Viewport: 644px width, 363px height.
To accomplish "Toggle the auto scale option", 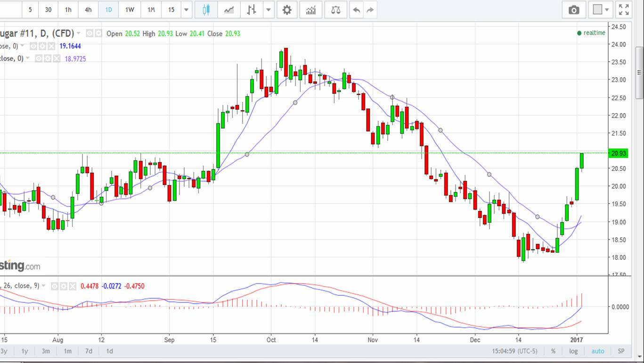I will [598, 351].
